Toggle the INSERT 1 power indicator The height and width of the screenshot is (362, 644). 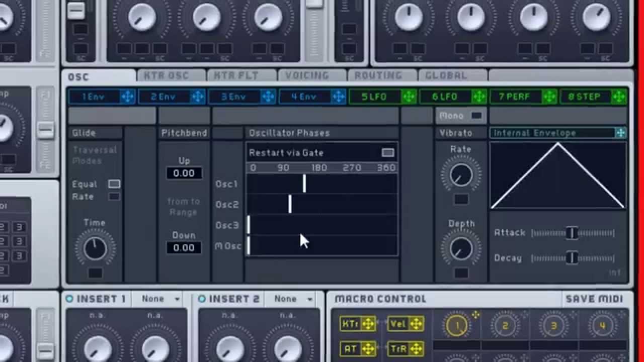click(69, 299)
